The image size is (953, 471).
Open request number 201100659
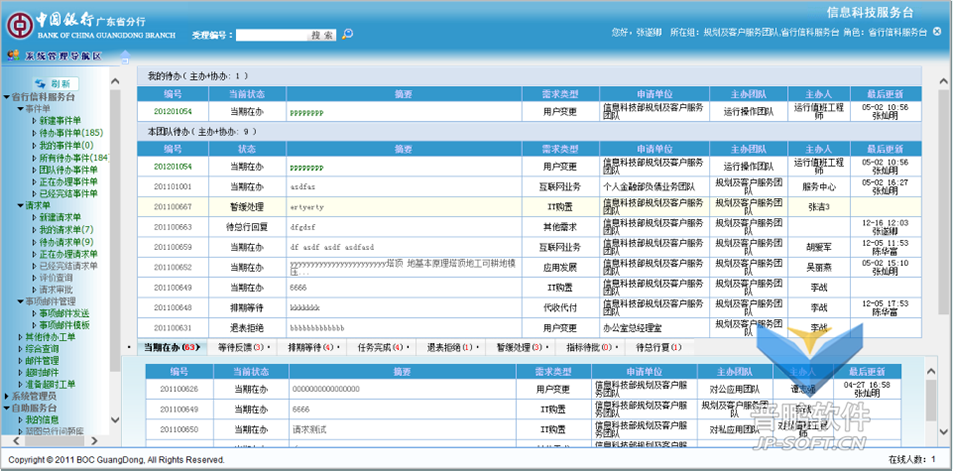[173, 247]
